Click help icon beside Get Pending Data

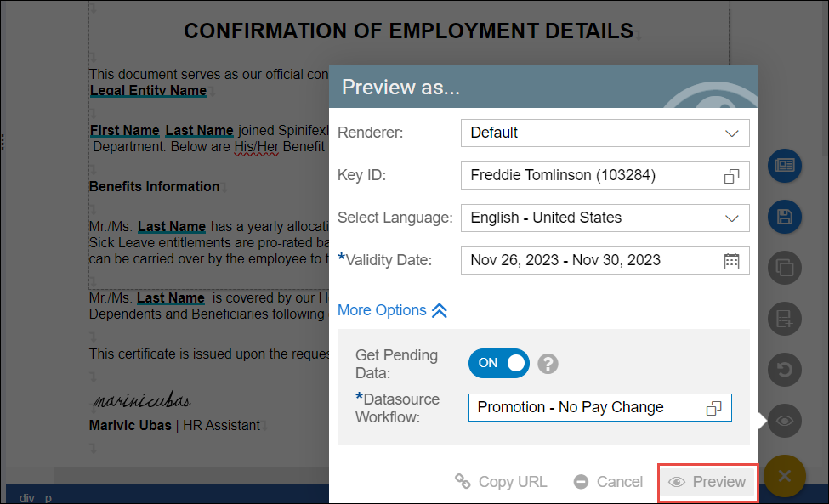point(548,364)
